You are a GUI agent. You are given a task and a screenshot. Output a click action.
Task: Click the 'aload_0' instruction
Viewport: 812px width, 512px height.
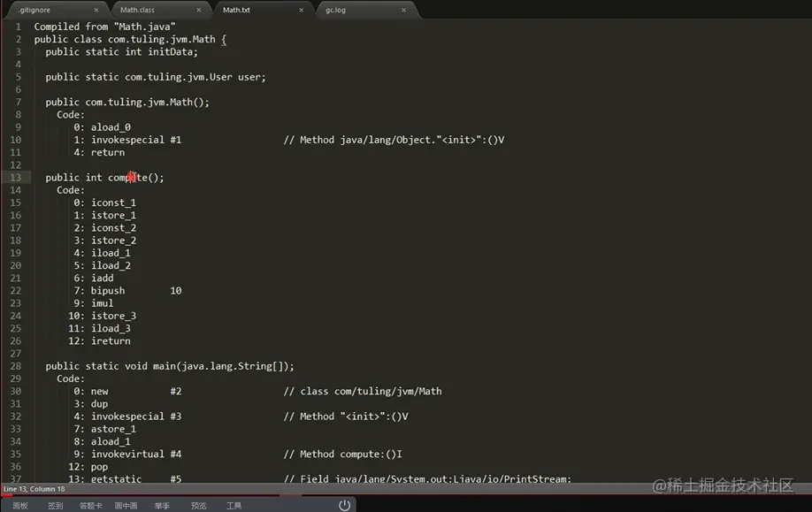pyautogui.click(x=111, y=127)
